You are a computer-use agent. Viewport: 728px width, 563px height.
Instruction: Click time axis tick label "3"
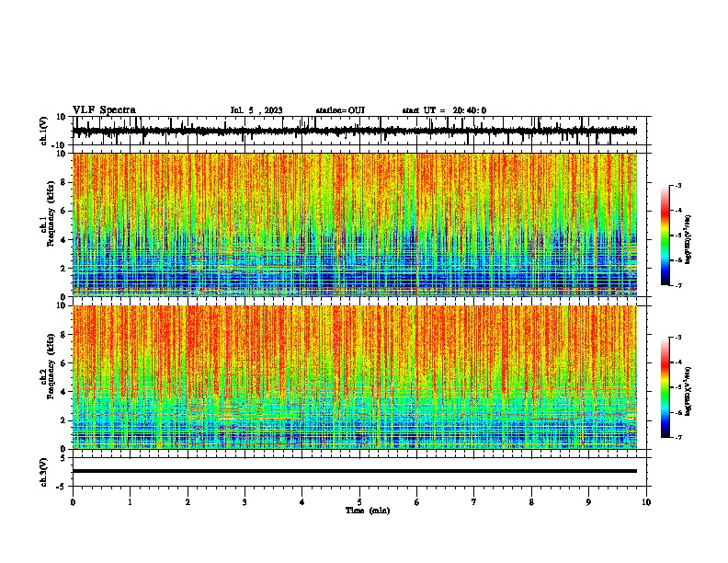[x=245, y=502]
